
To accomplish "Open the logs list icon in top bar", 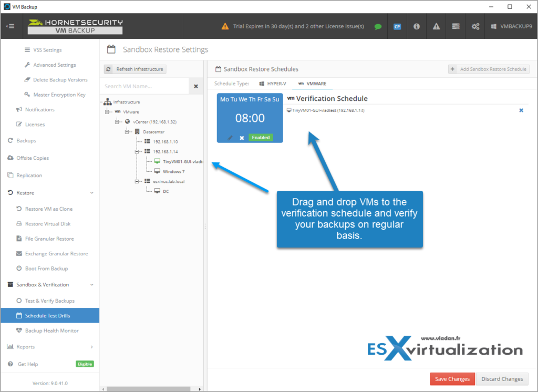I will point(456,26).
